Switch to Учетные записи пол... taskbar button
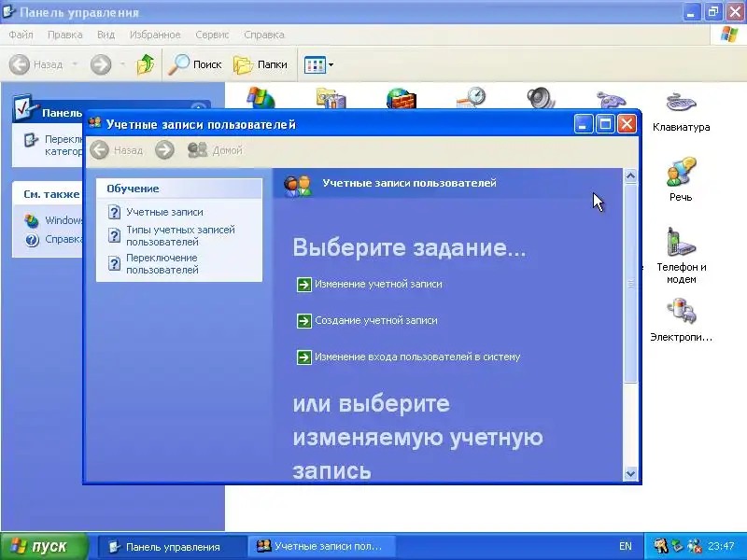This screenshot has height=560, width=747. point(322,547)
